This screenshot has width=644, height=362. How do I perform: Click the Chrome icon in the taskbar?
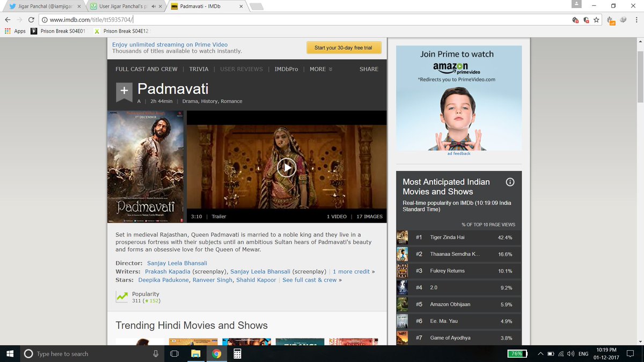coord(216,353)
